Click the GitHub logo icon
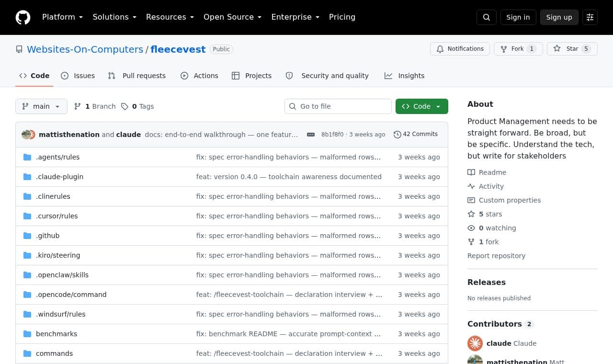 tap(23, 17)
